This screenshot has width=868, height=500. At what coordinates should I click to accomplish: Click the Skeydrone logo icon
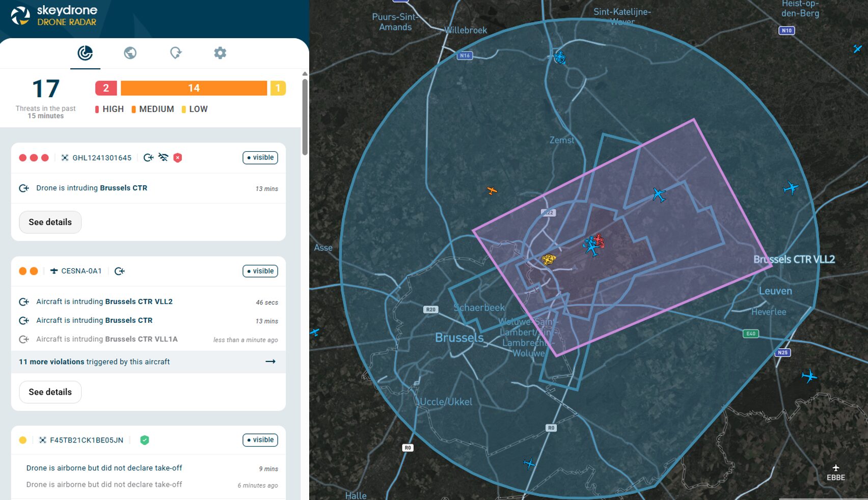[x=20, y=15]
